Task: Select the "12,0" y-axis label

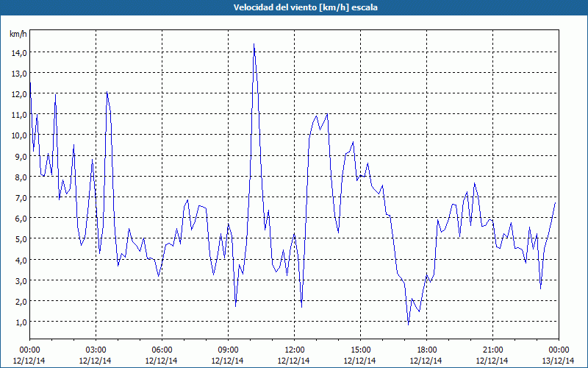Action: click(19, 94)
